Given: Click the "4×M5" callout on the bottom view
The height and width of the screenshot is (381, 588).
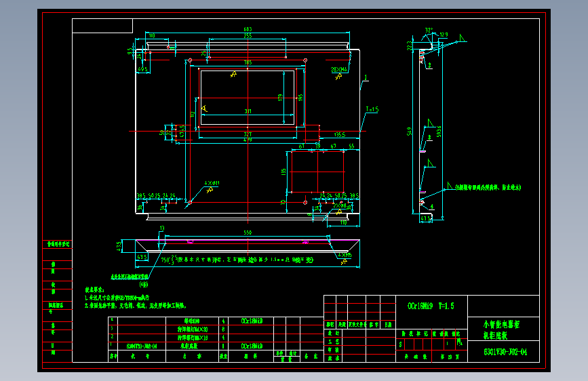Looking at the screenshot, I should click(345, 256).
